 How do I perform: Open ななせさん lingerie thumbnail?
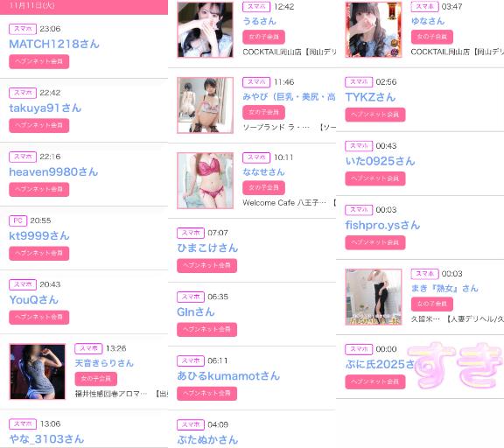click(205, 180)
